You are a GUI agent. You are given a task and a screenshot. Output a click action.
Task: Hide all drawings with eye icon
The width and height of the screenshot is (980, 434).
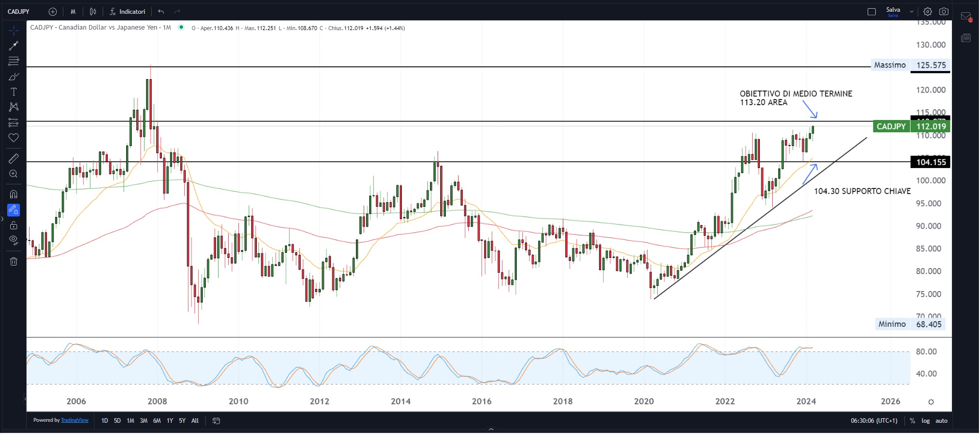[x=14, y=240]
